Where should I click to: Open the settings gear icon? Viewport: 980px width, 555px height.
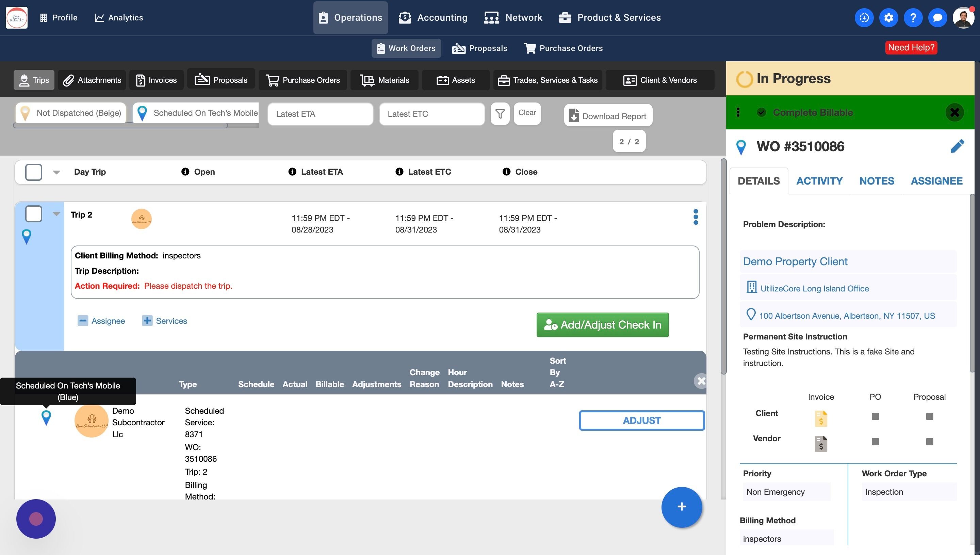(888, 17)
